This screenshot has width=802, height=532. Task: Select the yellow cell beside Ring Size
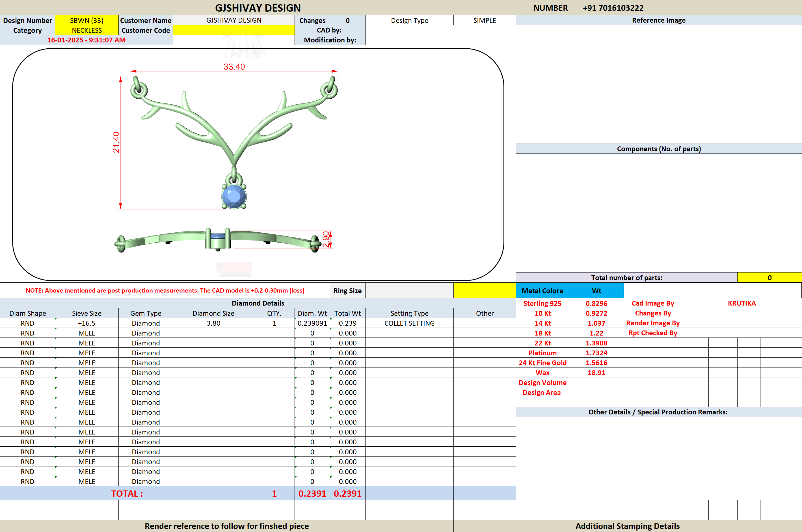coord(485,290)
